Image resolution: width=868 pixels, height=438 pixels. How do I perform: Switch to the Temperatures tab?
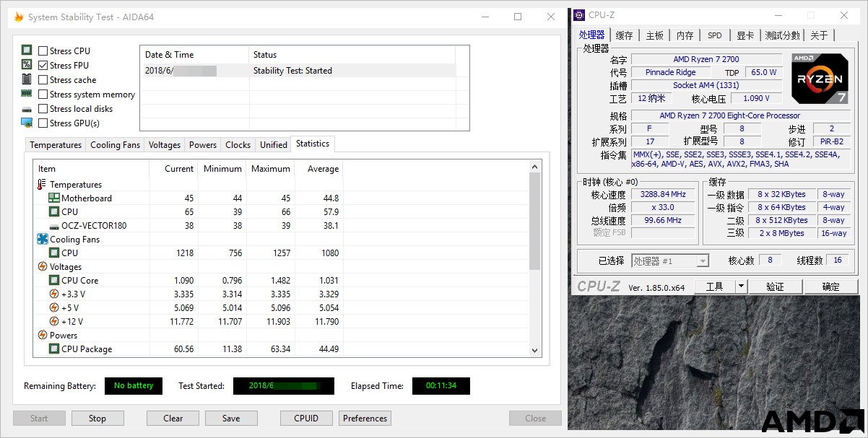tap(56, 145)
